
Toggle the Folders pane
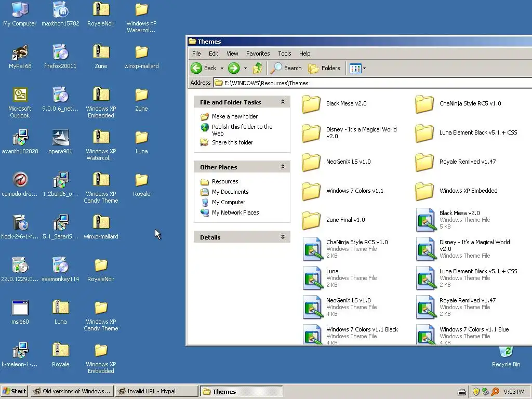pyautogui.click(x=324, y=68)
